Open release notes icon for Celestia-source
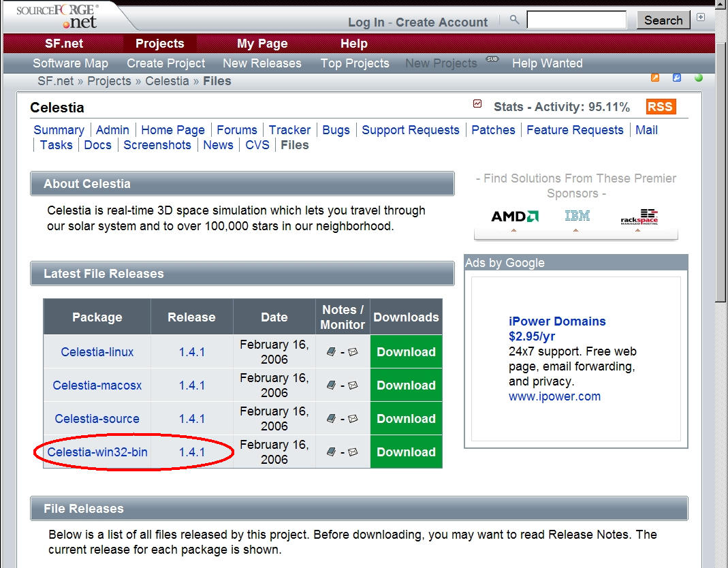The width and height of the screenshot is (728, 568). tap(331, 418)
